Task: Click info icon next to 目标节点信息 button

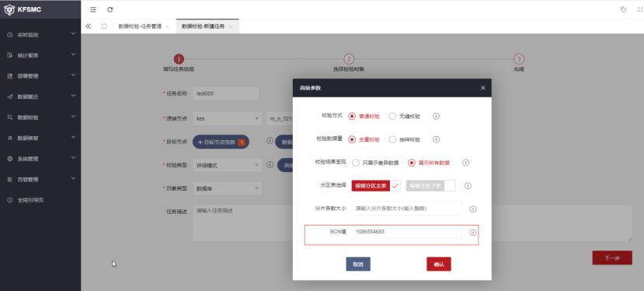Action: (270, 141)
